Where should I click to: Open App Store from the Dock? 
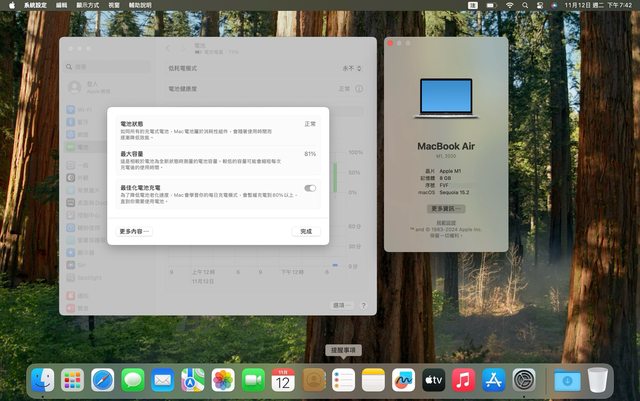pos(493,380)
